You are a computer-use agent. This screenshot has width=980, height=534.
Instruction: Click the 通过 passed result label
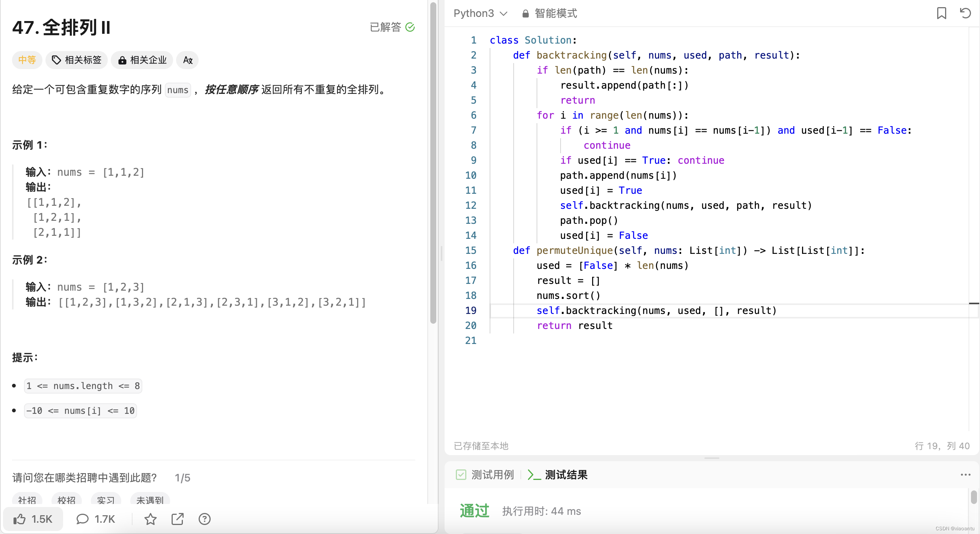coord(474,511)
